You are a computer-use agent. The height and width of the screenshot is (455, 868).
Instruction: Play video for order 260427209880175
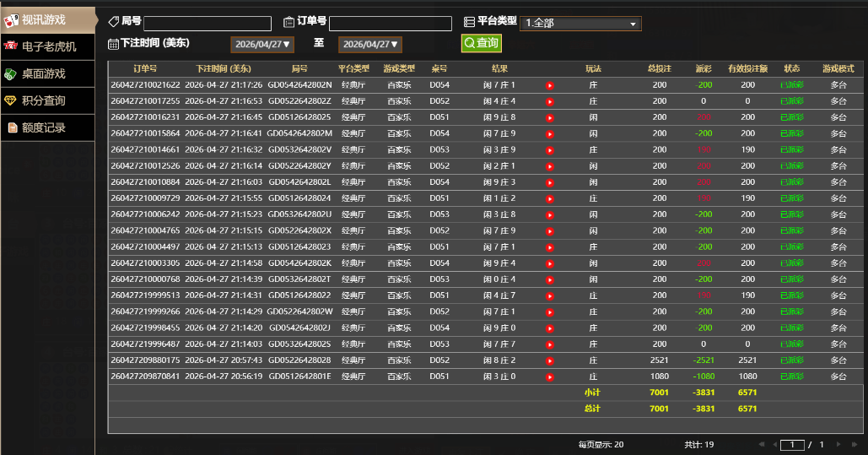550,360
